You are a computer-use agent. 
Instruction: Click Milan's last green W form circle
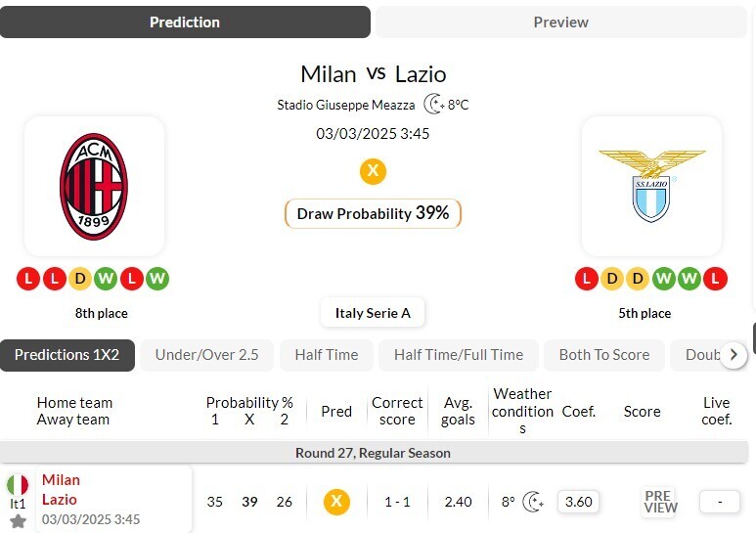157,279
